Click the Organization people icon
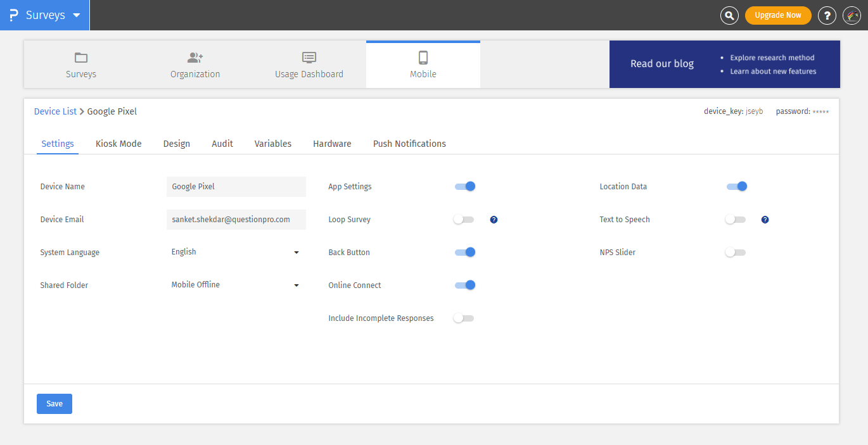Screen dimensions: 868x445 (x=195, y=57)
